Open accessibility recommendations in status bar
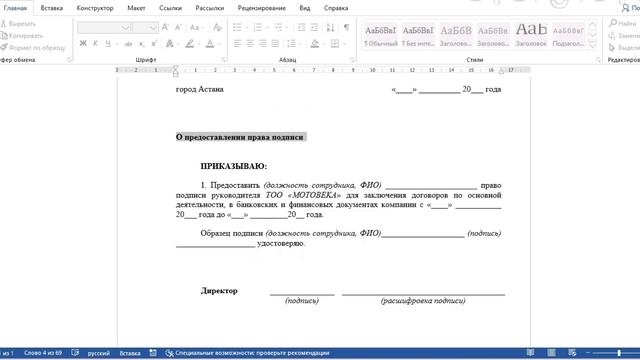640x360 pixels. point(248,353)
